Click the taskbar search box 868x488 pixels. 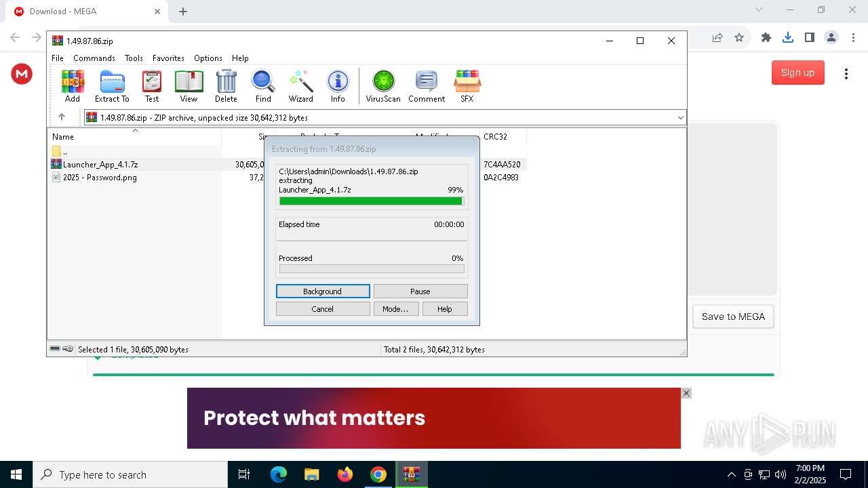(x=130, y=474)
